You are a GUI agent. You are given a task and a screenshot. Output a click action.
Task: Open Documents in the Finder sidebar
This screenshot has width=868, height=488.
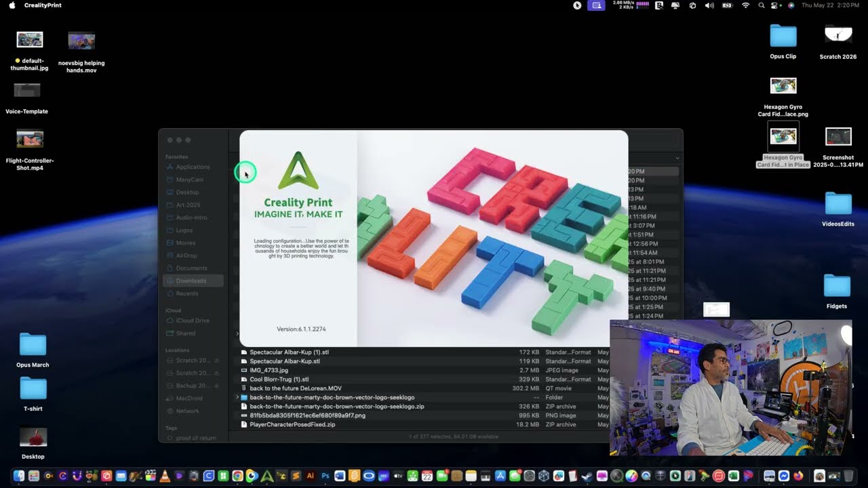tap(192, 268)
